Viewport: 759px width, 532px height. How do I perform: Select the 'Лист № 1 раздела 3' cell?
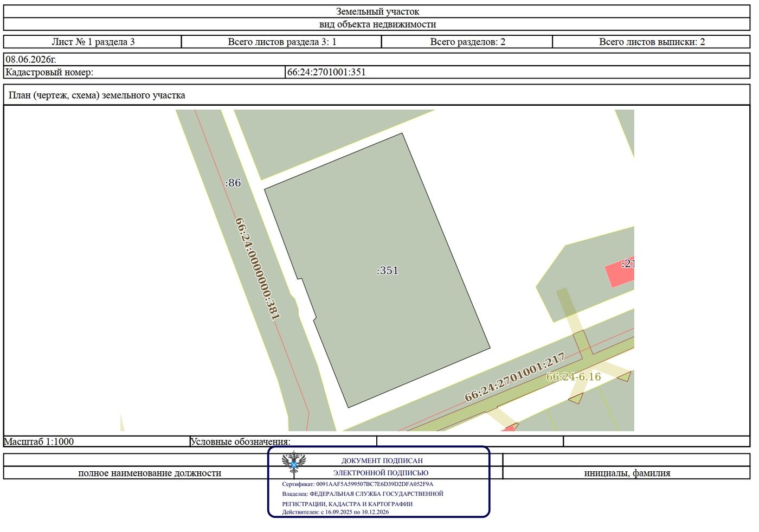[93, 42]
